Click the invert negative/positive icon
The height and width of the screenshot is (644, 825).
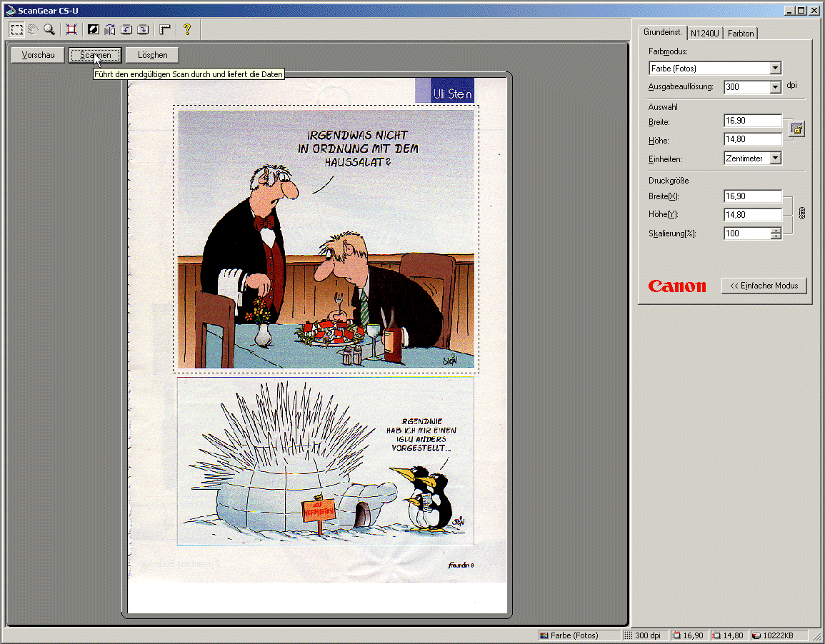pyautogui.click(x=93, y=29)
